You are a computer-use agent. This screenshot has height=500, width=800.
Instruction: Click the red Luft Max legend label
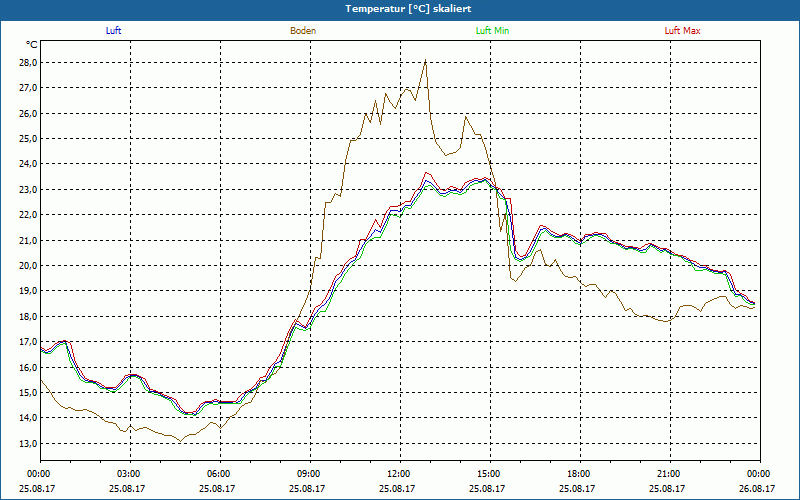683,31
